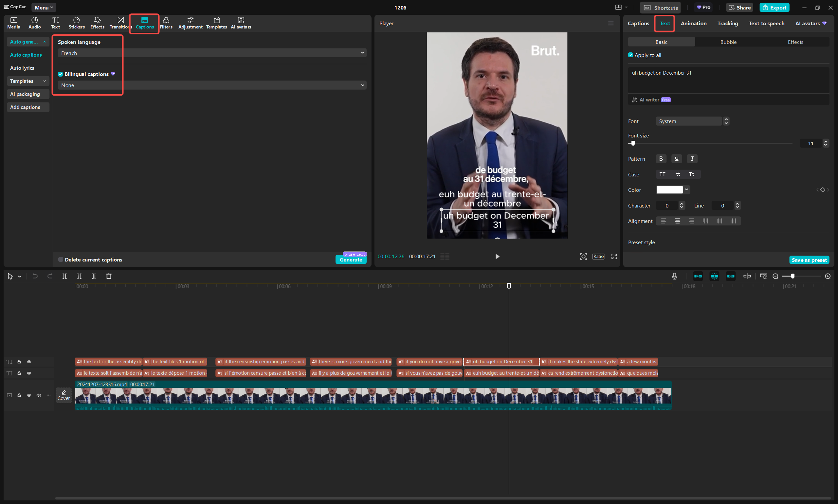
Task: Switch to the Animation tab
Action: (x=693, y=24)
